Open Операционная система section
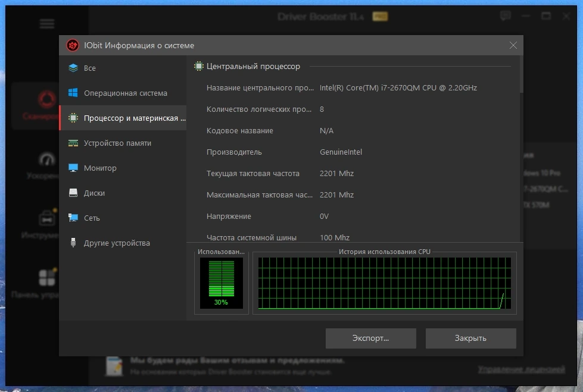 point(123,93)
